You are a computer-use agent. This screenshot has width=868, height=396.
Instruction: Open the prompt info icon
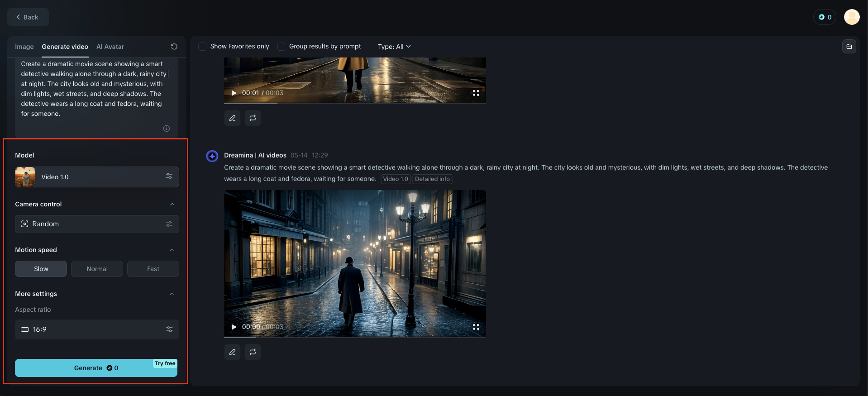coord(167,129)
